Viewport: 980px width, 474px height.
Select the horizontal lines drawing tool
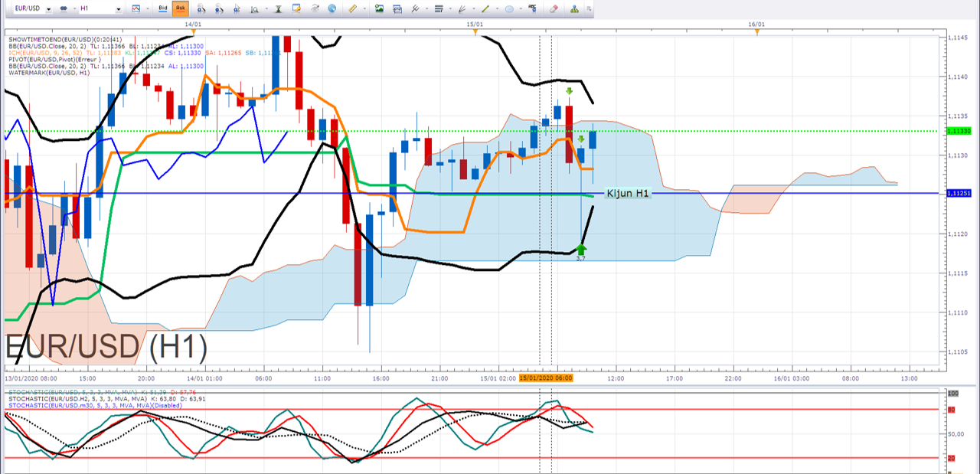438,8
